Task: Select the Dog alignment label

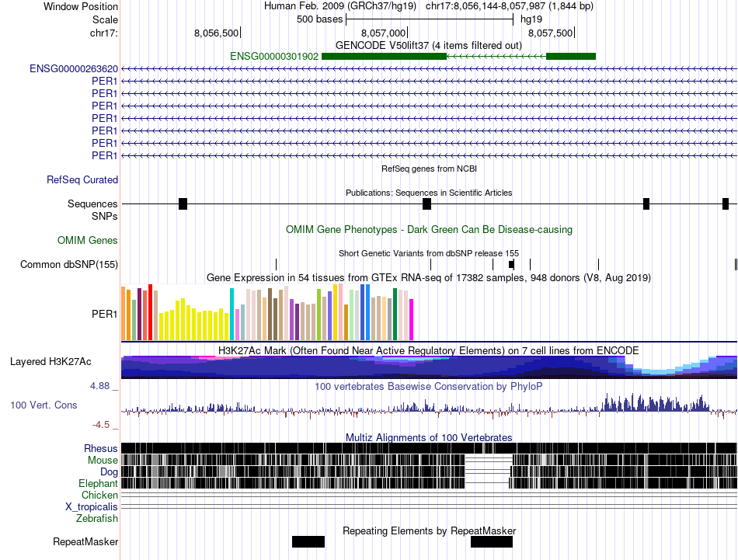Action: click(108, 472)
